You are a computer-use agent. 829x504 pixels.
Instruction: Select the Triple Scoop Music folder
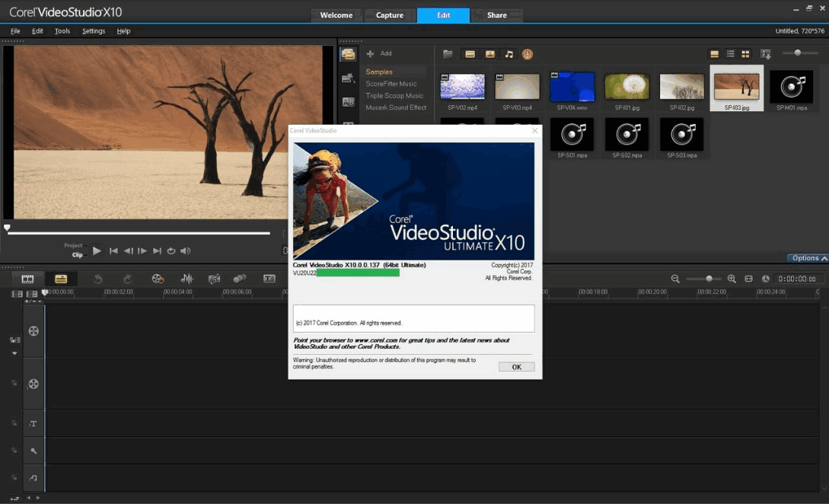pos(394,96)
